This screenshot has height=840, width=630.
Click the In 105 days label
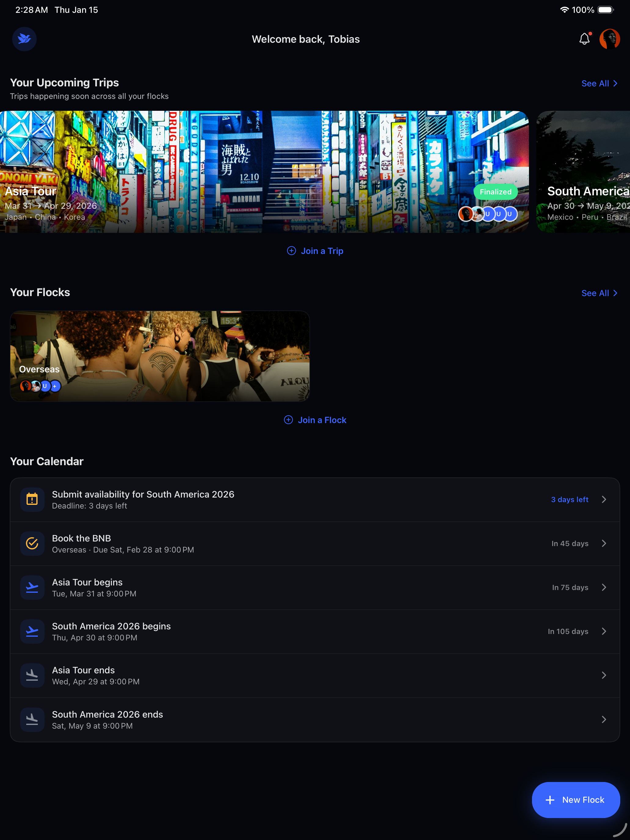[568, 631]
